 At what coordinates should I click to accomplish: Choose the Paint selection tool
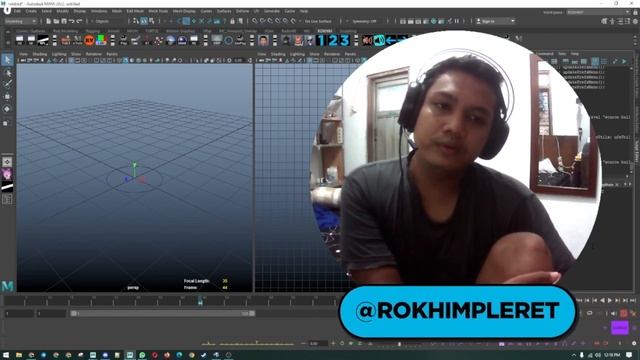tap(7, 84)
